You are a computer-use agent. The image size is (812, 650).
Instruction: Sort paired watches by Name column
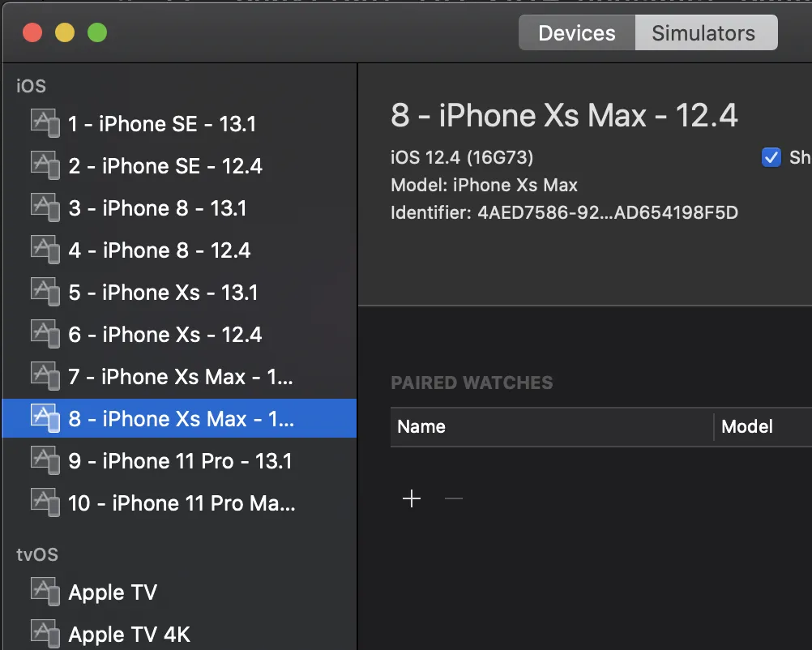point(552,427)
